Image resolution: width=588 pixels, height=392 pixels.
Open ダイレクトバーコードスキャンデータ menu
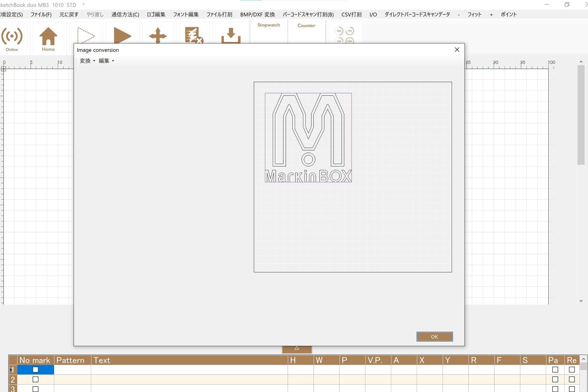coord(417,14)
